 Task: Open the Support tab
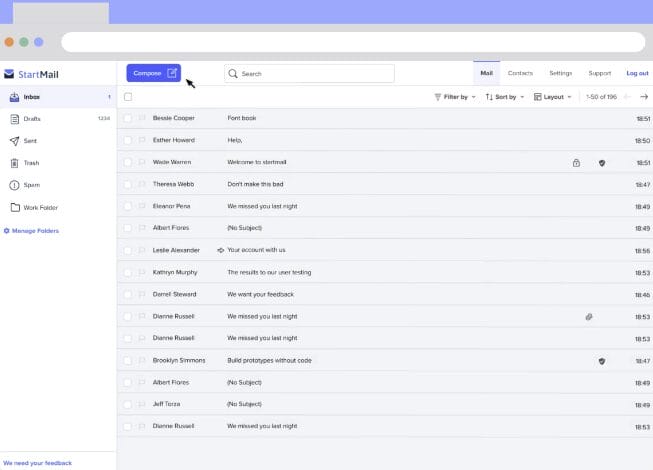coord(600,73)
